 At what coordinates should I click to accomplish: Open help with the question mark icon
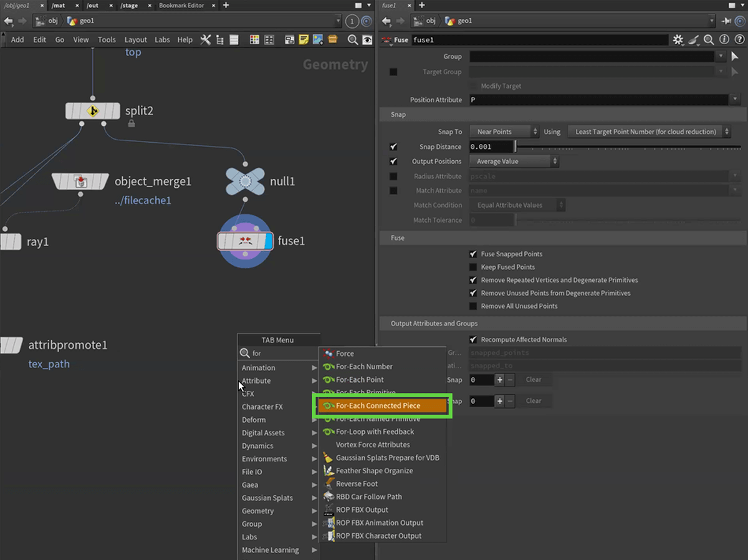[x=739, y=40]
